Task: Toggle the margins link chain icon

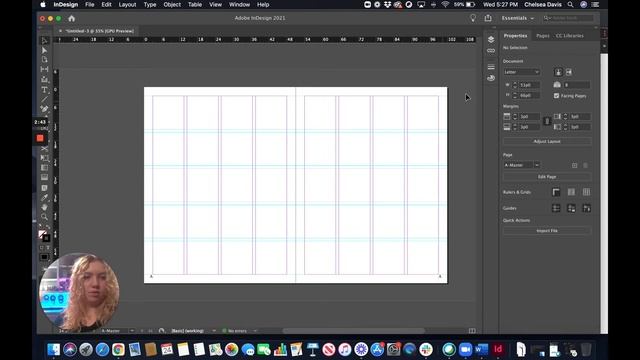Action: pos(547,121)
